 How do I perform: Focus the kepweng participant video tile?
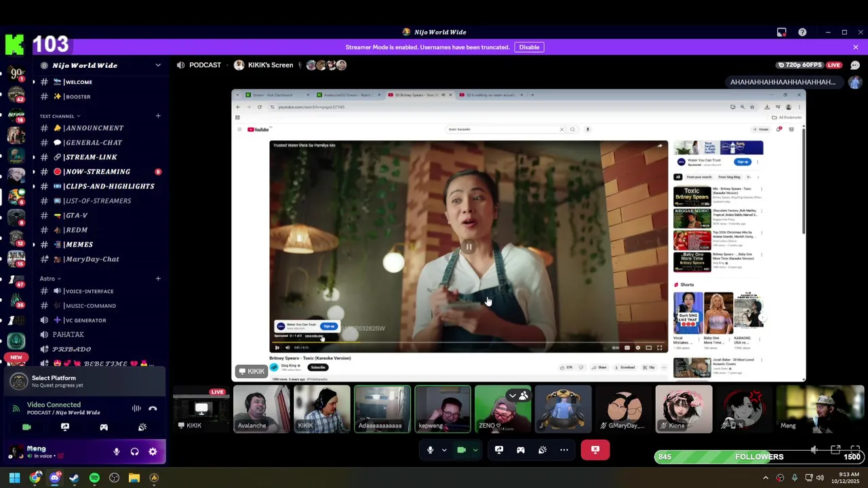click(442, 409)
